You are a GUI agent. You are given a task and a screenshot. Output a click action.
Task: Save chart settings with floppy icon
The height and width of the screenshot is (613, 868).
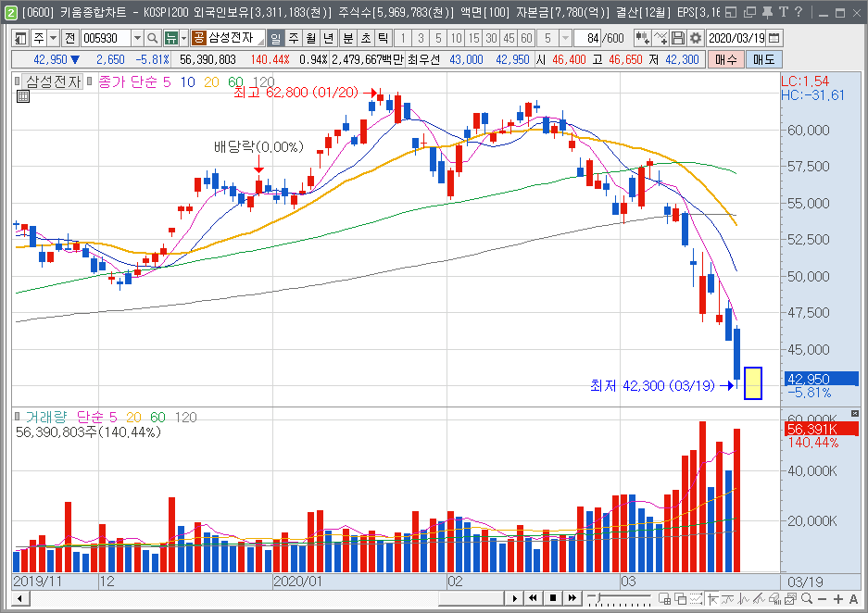click(x=677, y=38)
